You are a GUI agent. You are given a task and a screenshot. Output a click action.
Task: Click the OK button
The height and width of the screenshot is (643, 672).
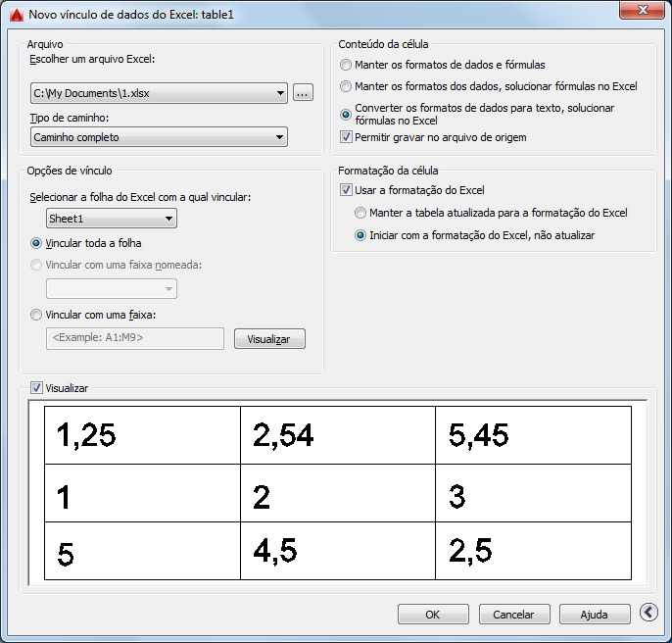point(433,615)
